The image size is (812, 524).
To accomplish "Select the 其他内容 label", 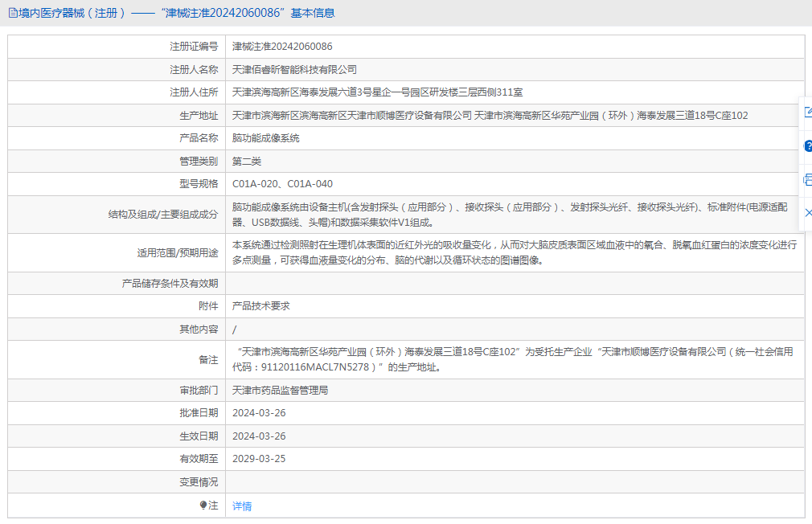I will tap(199, 330).
